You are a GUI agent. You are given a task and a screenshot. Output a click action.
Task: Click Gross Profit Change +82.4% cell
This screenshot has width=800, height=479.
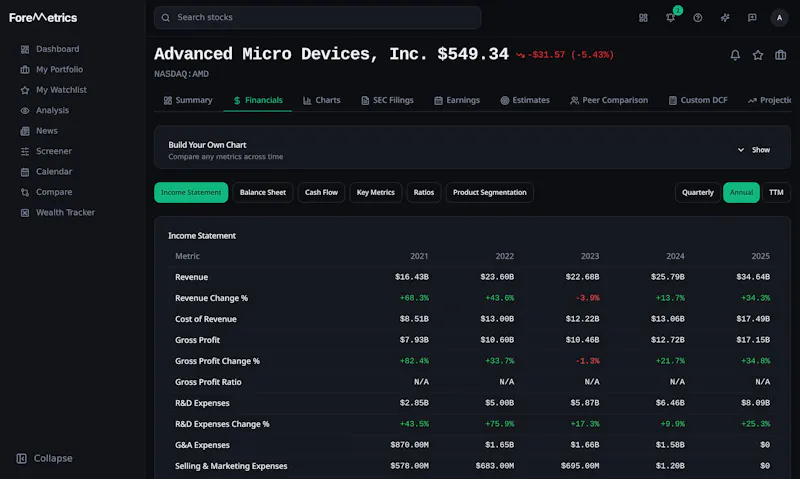(x=414, y=361)
